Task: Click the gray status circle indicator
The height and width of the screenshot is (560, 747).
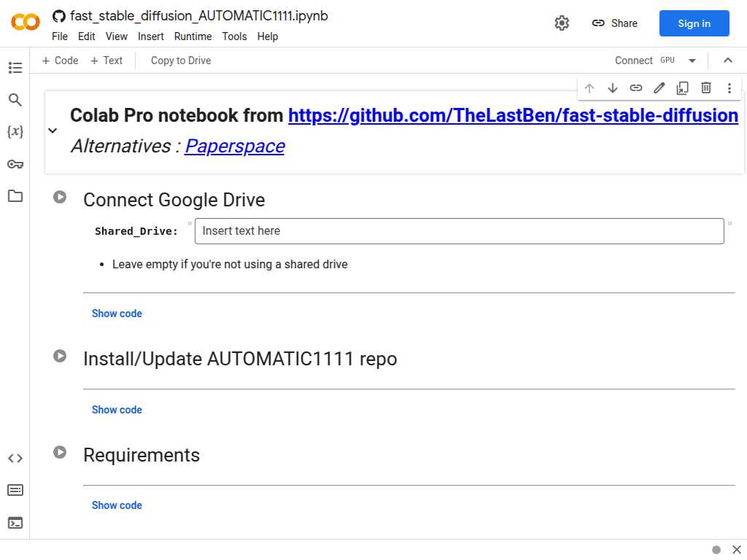Action: click(716, 550)
